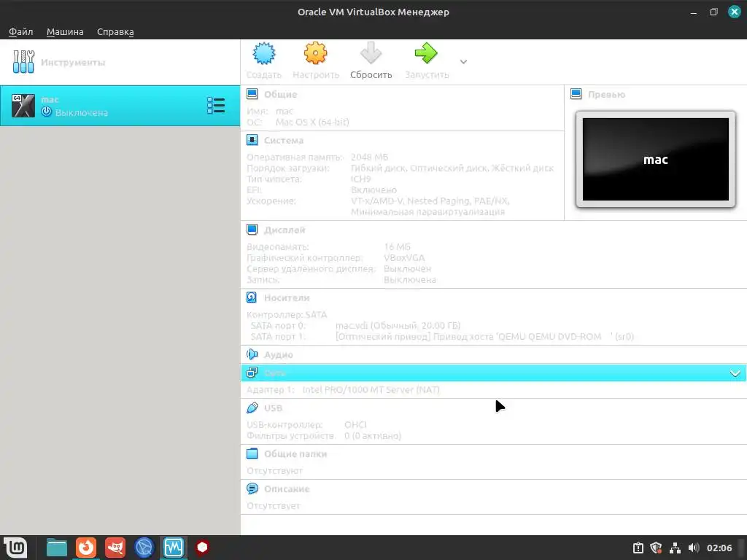Viewport: 747px width, 560px height.
Task: Open the Описание section header
Action: click(287, 489)
